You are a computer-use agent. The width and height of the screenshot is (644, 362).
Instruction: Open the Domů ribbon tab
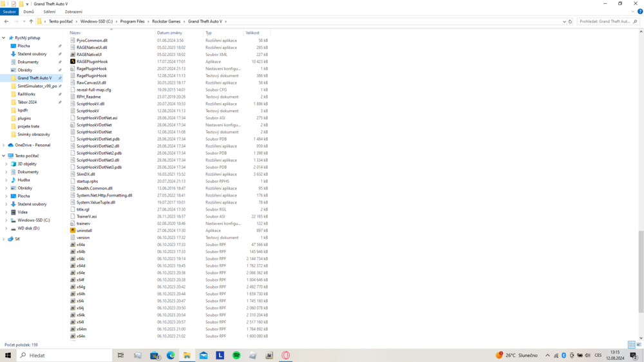29,12
